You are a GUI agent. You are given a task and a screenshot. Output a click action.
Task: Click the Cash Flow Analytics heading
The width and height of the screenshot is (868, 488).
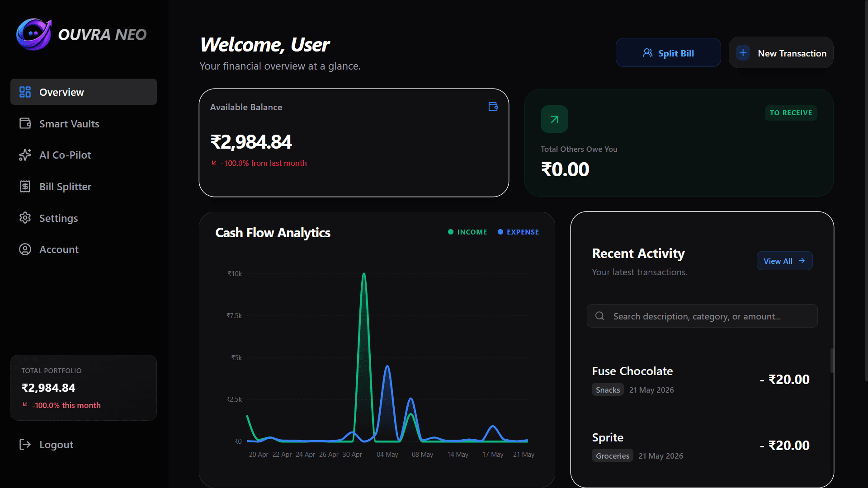[273, 233]
